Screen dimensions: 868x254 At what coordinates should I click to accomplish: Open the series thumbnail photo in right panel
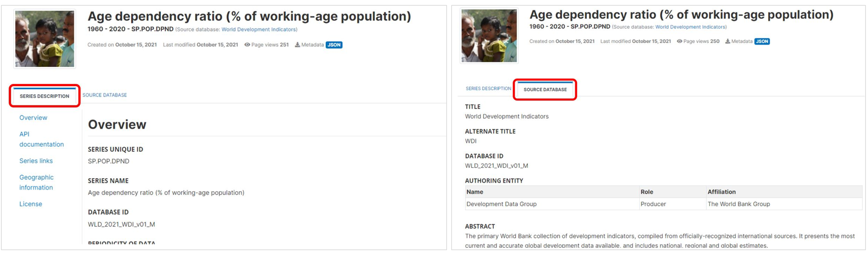pyautogui.click(x=488, y=36)
